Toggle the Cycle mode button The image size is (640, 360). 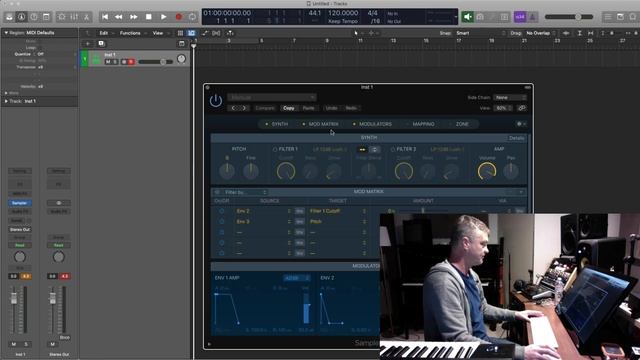pos(192,17)
